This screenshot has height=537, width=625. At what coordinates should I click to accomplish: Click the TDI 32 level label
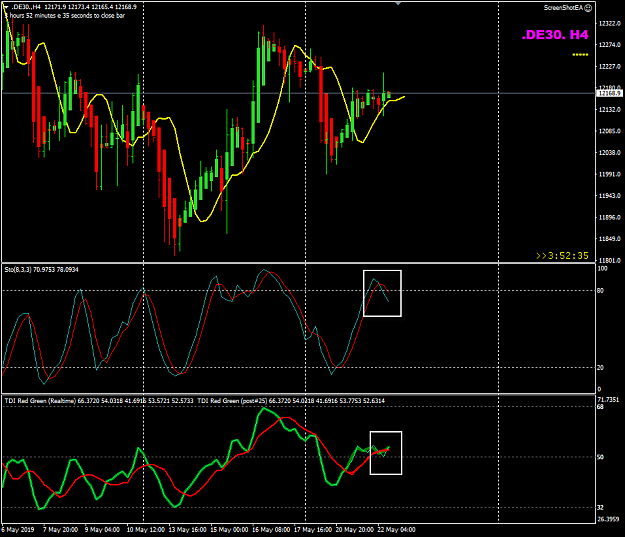tap(600, 507)
